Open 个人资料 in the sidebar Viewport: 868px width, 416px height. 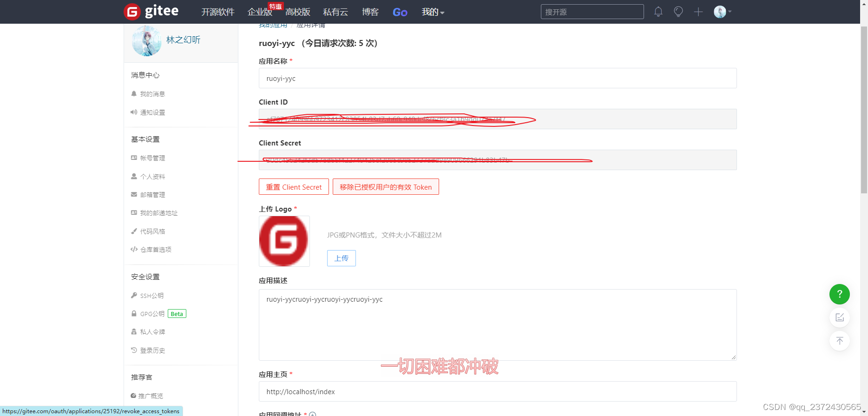tap(152, 177)
